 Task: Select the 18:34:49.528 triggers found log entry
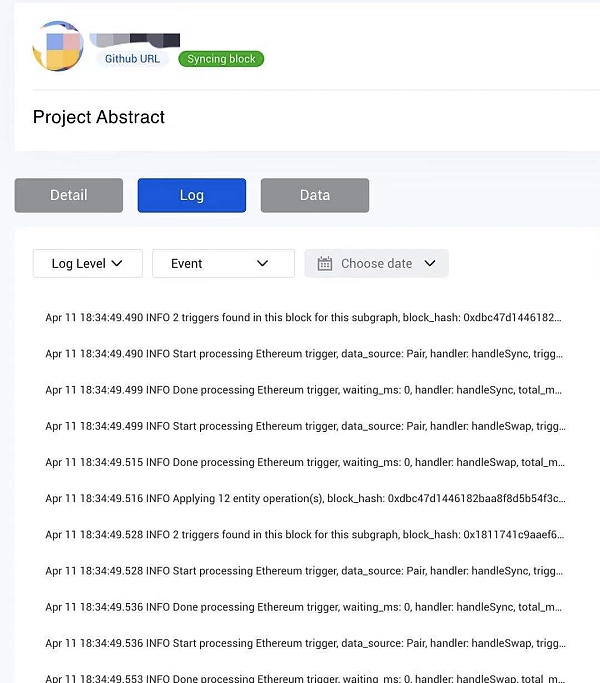pyautogui.click(x=303, y=534)
